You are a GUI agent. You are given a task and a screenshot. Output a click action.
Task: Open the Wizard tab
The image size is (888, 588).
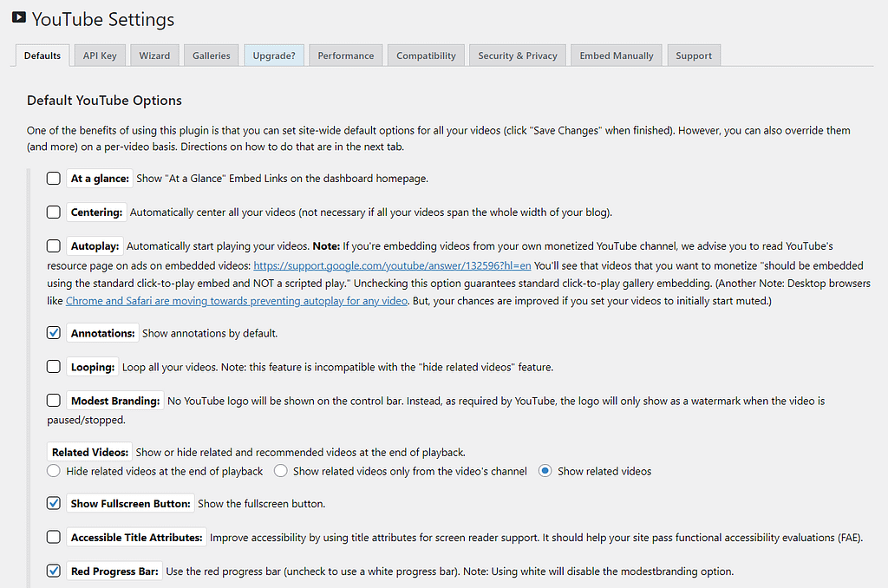coord(154,55)
